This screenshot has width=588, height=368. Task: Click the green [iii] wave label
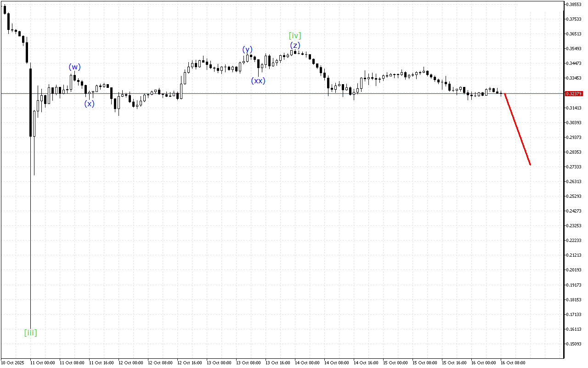click(x=30, y=332)
